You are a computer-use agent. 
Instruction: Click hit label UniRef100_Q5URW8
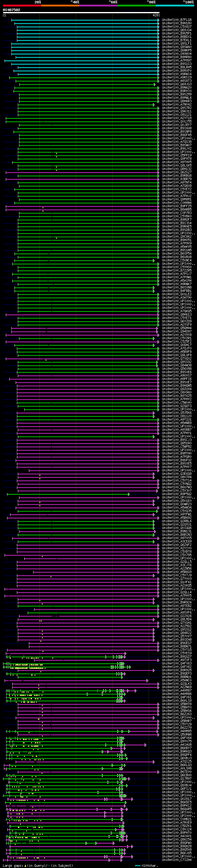point(176,734)
